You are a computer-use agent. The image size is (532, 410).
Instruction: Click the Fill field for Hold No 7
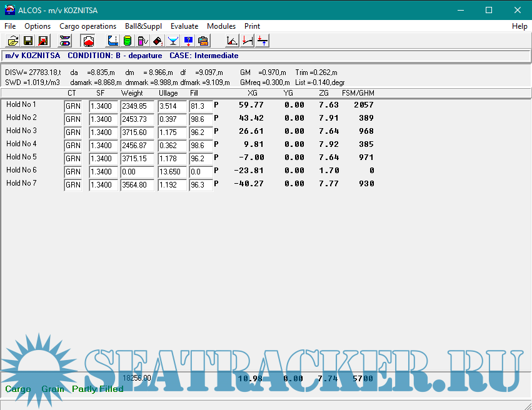[201, 185]
